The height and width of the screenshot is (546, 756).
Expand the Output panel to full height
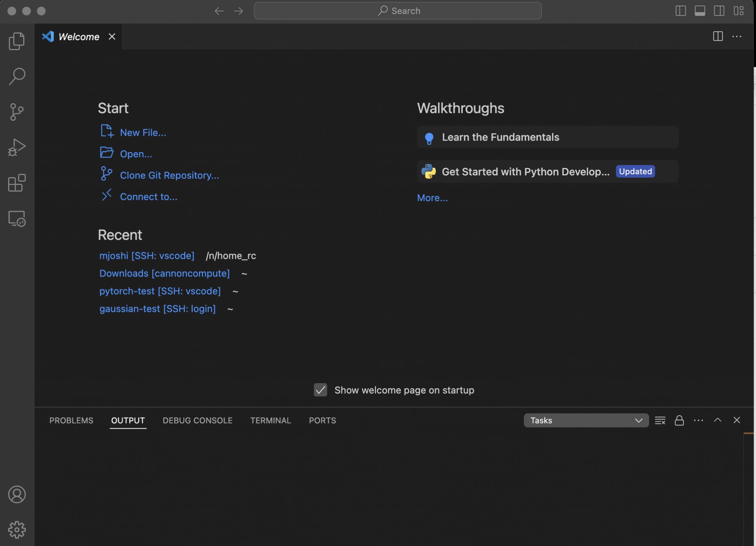tap(717, 420)
